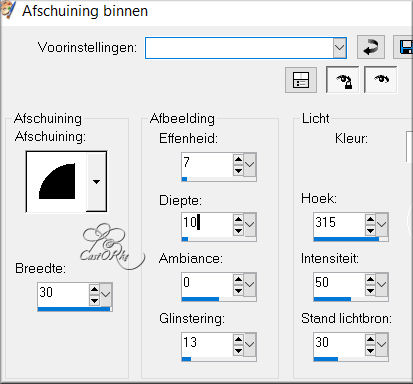Expand the Effenheid slider popup arrow
The width and height of the screenshot is (413, 384).
pos(250,165)
